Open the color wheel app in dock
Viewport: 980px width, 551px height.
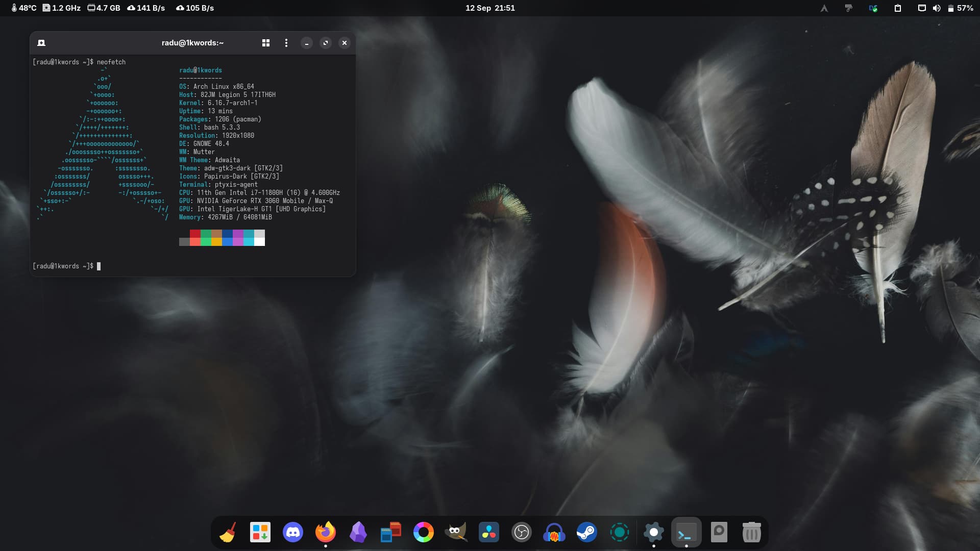423,533
